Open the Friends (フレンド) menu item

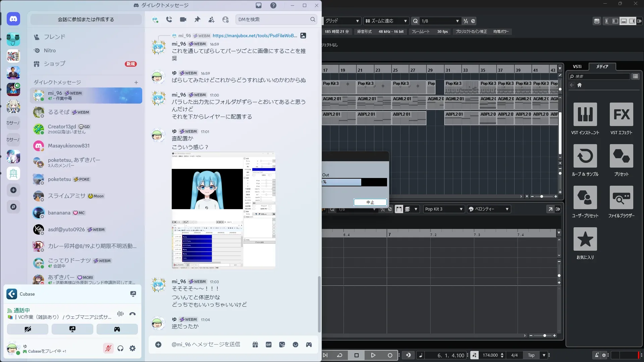tap(54, 37)
